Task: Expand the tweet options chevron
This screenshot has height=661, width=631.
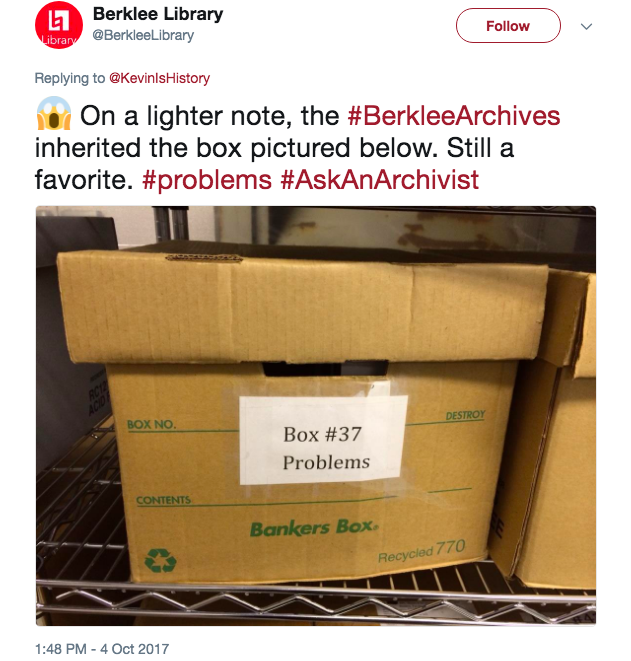Action: [586, 27]
